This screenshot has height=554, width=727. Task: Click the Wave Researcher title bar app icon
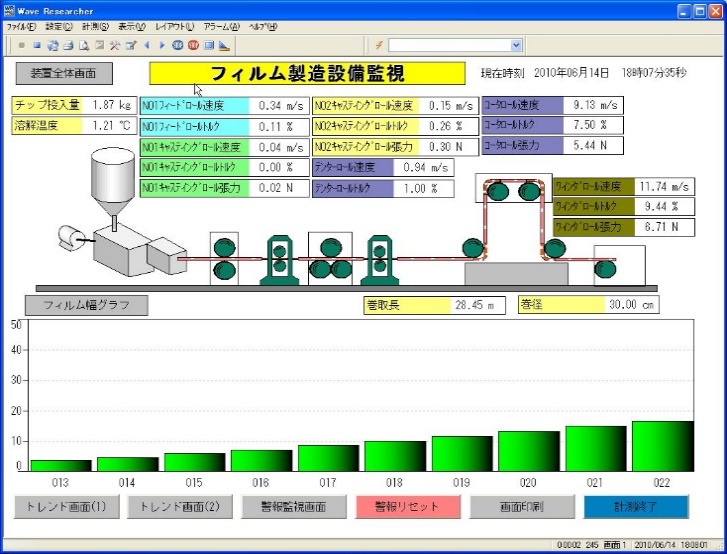click(x=9, y=11)
